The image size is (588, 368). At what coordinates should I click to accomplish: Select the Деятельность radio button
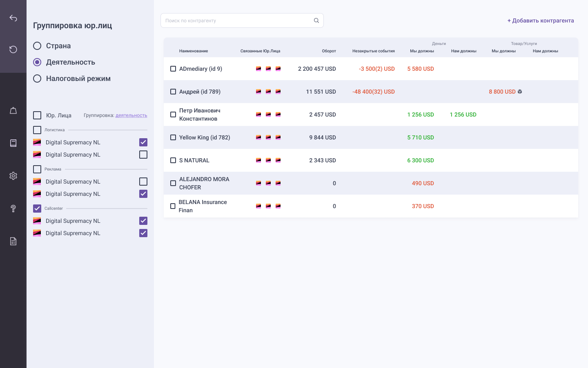37,62
